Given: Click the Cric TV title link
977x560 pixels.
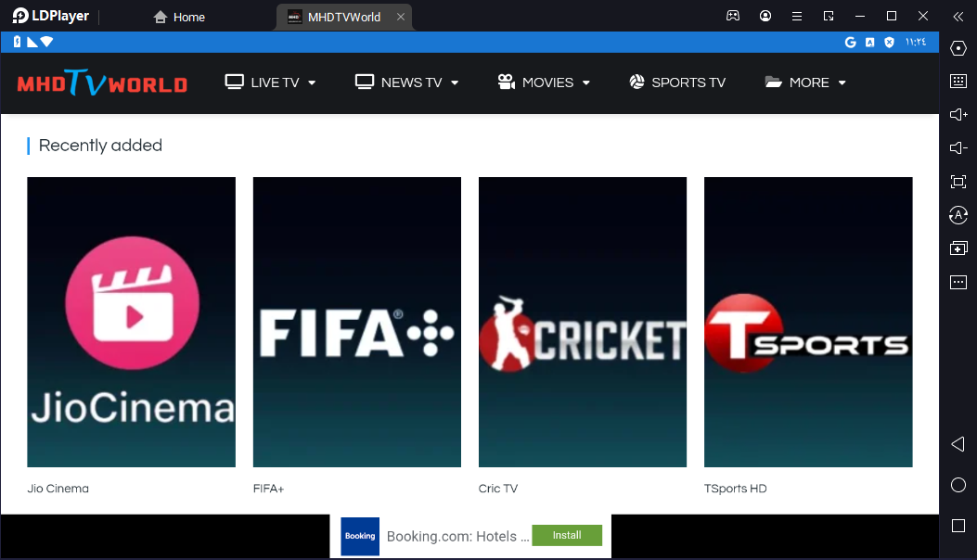Looking at the screenshot, I should pyautogui.click(x=498, y=489).
